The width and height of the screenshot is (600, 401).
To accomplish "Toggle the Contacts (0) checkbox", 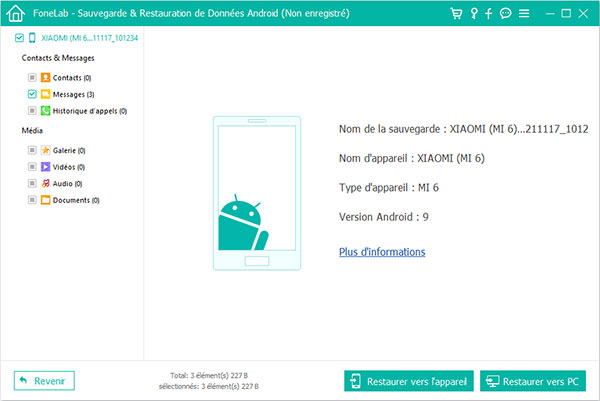I will tap(32, 77).
